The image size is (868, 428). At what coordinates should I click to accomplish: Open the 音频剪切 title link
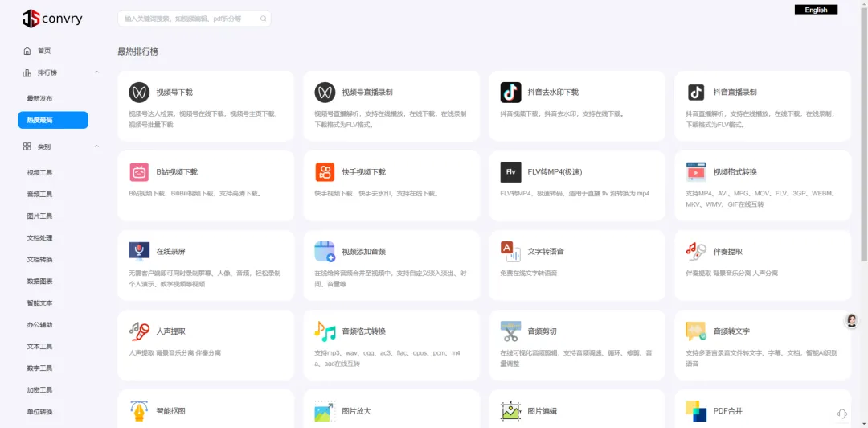point(542,331)
